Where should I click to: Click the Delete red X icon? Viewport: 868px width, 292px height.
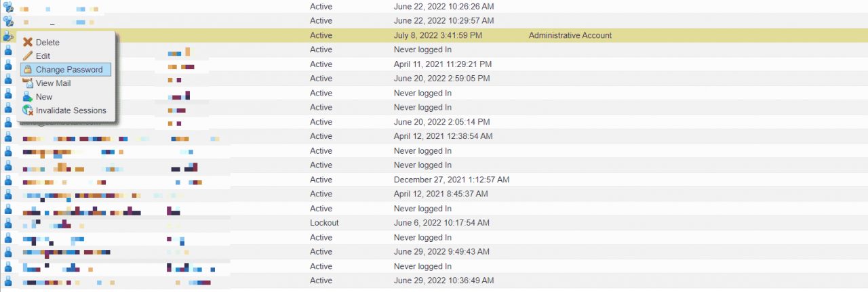(28, 42)
